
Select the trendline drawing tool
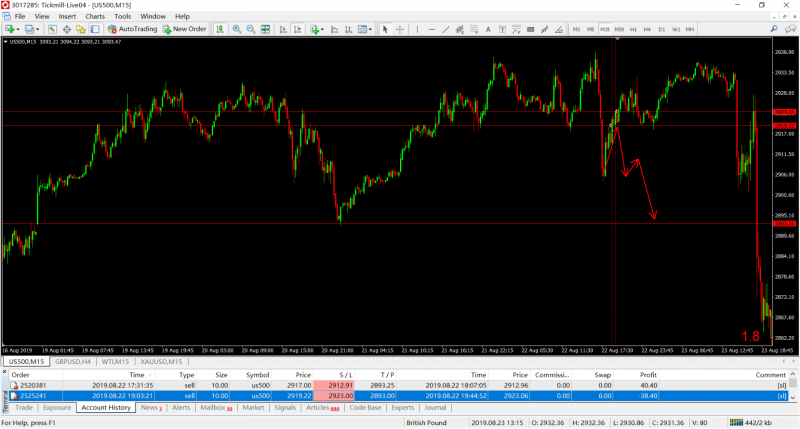pos(445,29)
